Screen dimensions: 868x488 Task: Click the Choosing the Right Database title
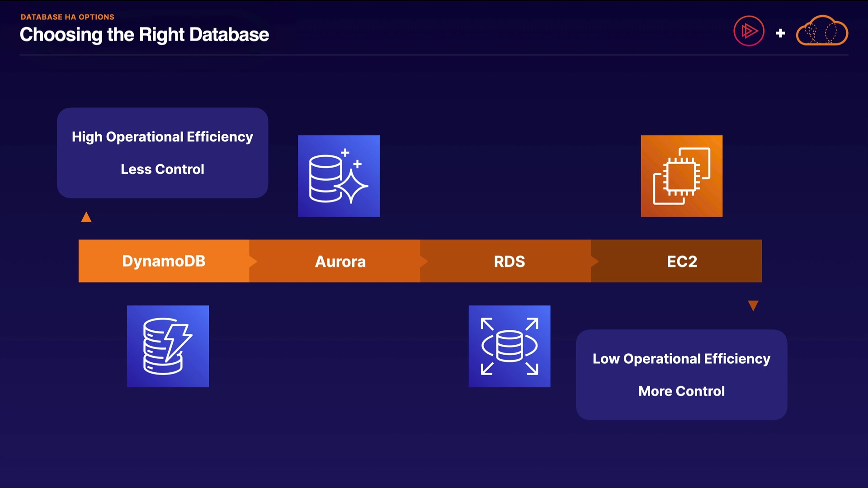point(144,35)
